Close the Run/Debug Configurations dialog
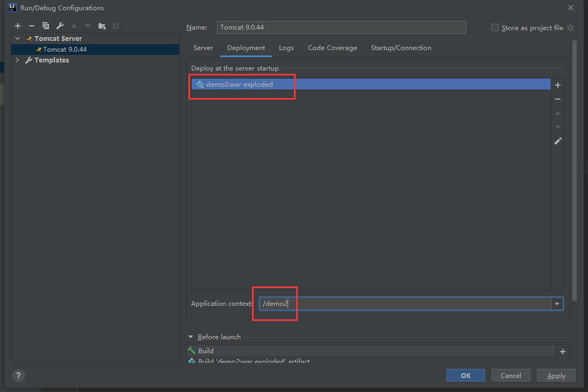The image size is (588, 392). click(571, 8)
